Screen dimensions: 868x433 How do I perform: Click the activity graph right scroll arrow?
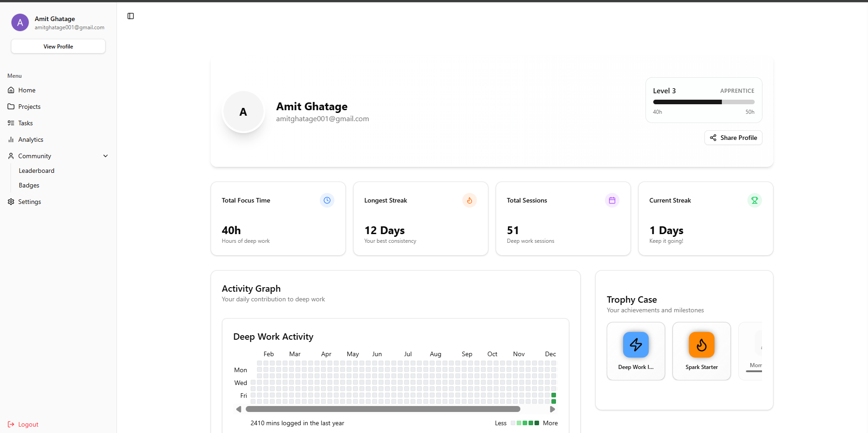tap(552, 409)
